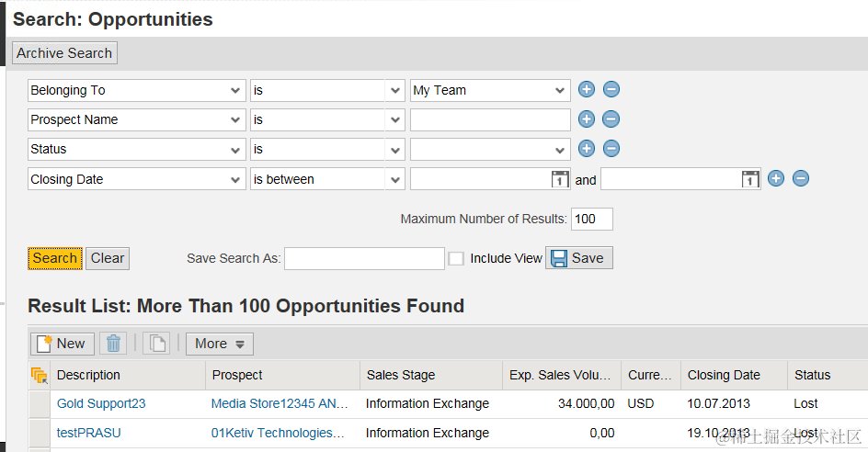The image size is (868, 452).
Task: Copy selected opportunity using copy icon
Action: tap(157, 344)
